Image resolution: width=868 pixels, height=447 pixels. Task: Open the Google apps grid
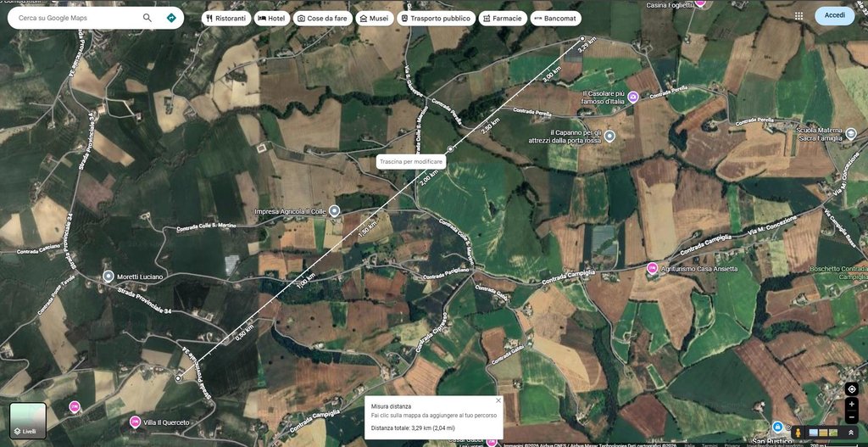click(x=798, y=16)
